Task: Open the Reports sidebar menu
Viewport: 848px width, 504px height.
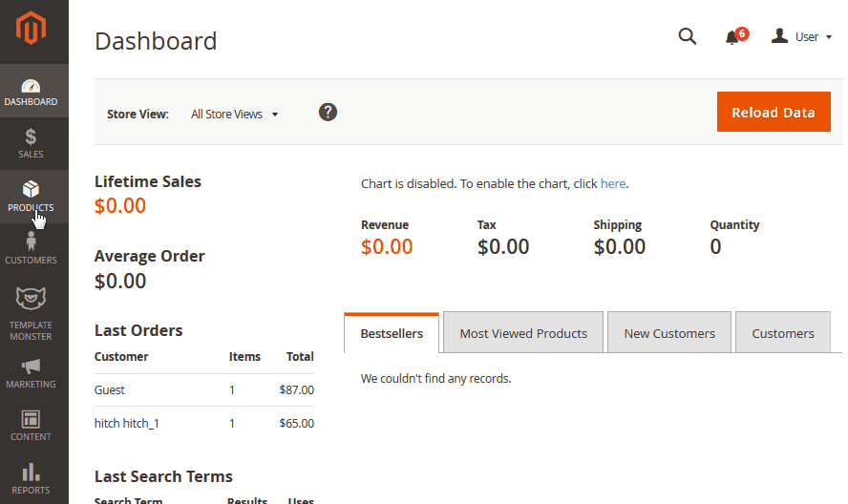Action: (x=31, y=478)
